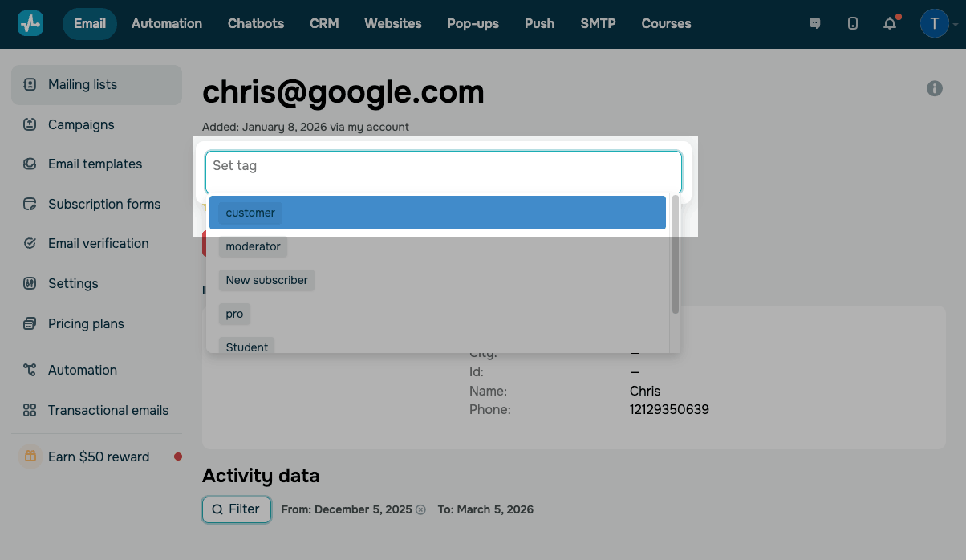Choose the moderator tag from list
Viewport: 966px width, 560px height.
coord(253,246)
